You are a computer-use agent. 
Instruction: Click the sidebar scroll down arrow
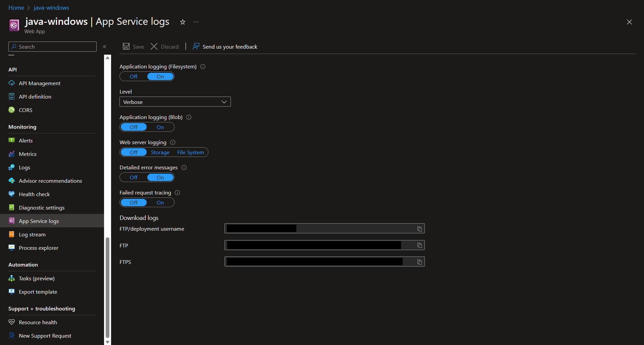[107, 342]
